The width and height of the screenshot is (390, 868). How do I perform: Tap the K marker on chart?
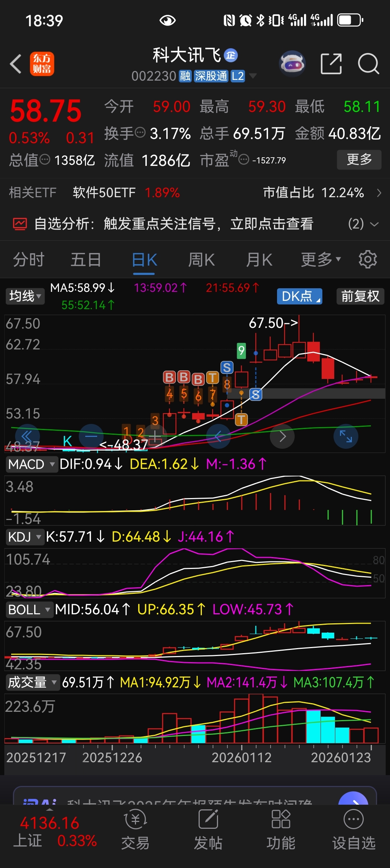[67, 441]
